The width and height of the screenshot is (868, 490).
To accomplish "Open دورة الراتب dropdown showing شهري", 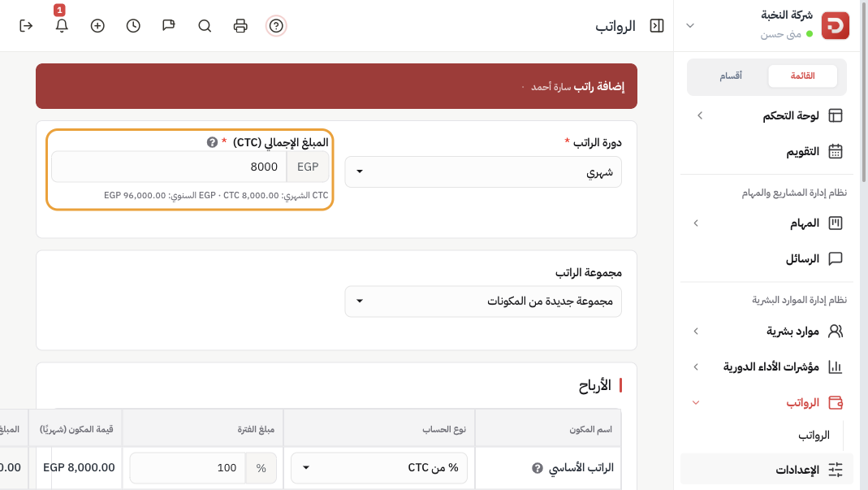I will (x=483, y=171).
